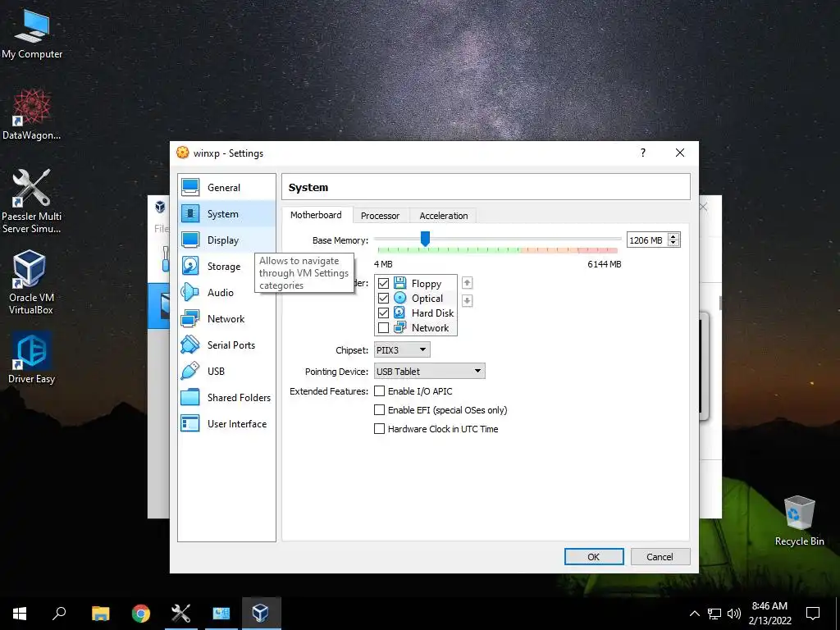Select the System category chip icon
This screenshot has width=840, height=630.
click(x=190, y=214)
